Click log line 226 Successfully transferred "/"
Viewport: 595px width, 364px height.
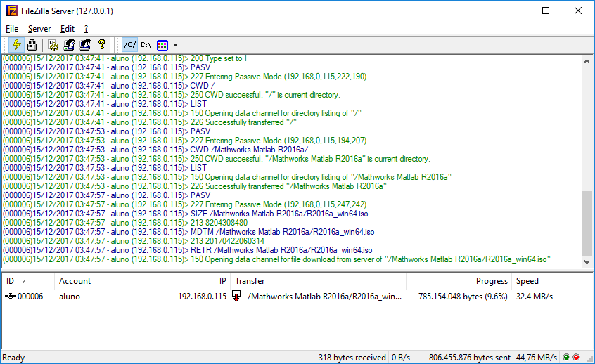150,122
